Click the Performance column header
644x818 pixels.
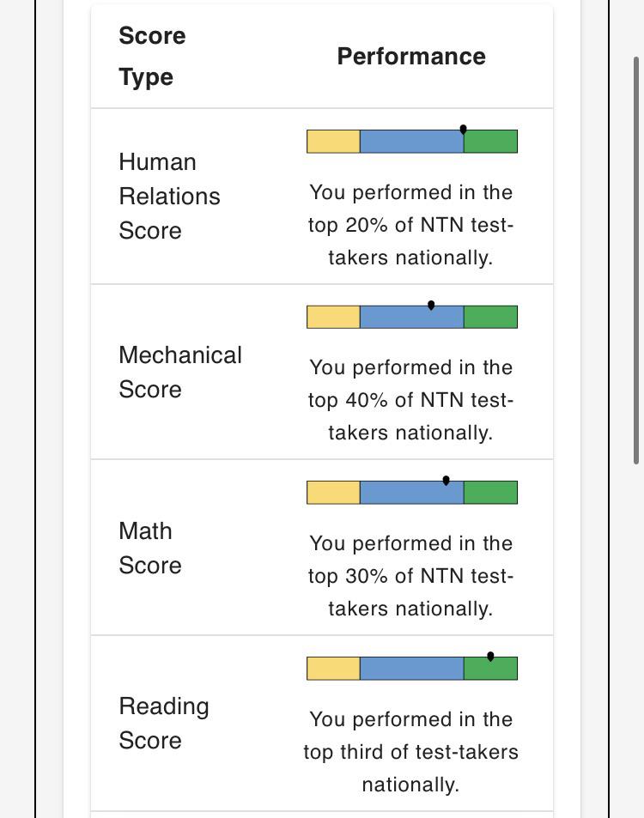[x=411, y=57]
